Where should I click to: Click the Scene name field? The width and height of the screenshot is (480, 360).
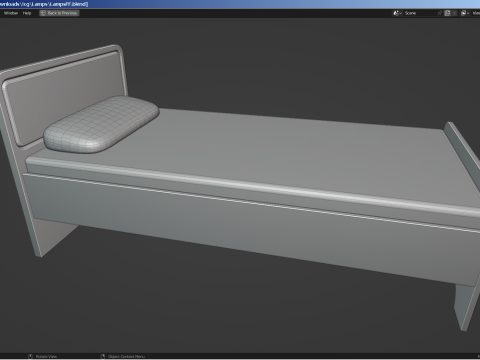[x=419, y=13]
